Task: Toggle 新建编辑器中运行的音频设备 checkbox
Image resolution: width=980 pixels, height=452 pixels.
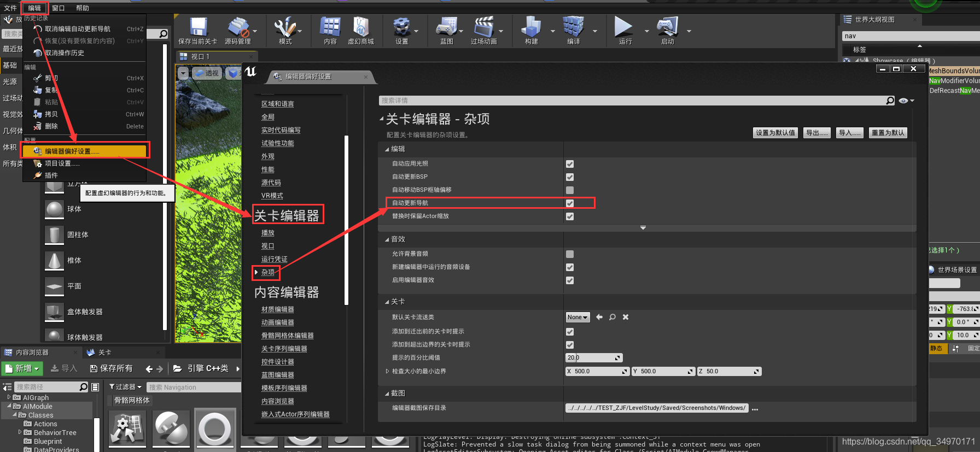Action: tap(570, 267)
